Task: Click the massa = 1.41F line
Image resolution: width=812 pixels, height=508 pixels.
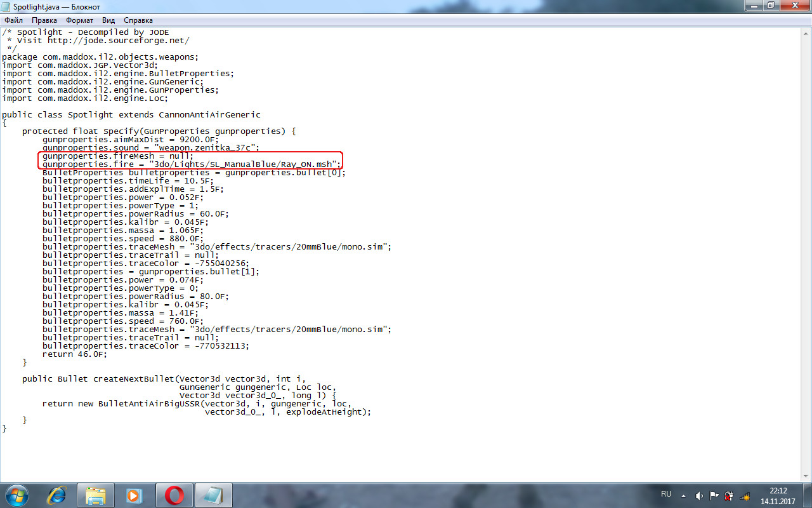Action: 120,313
